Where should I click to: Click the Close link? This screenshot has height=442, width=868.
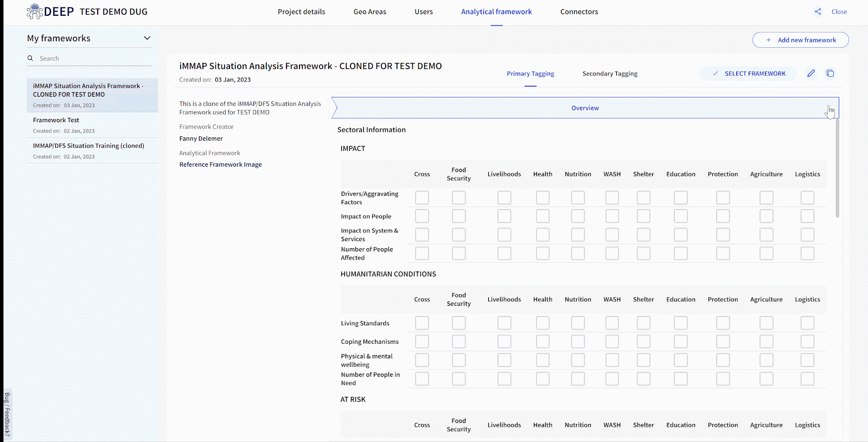(839, 11)
